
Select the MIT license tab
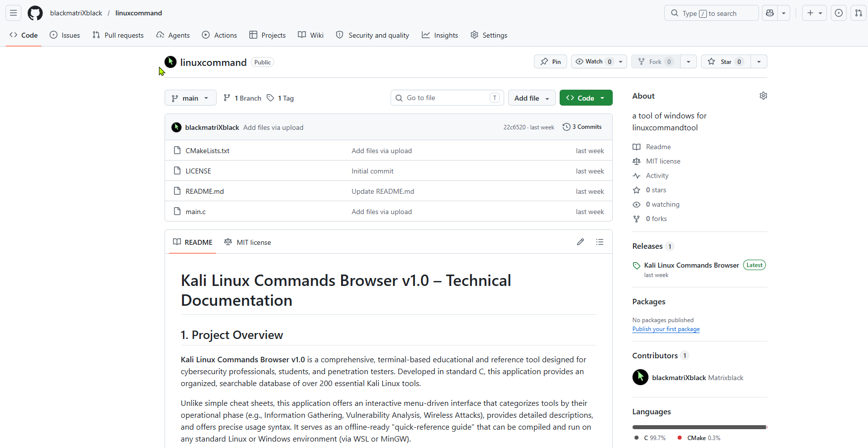pos(248,242)
